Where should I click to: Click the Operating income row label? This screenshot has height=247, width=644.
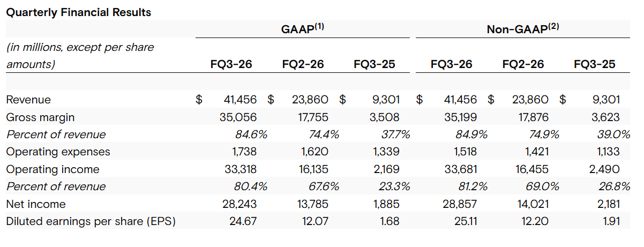(x=53, y=169)
